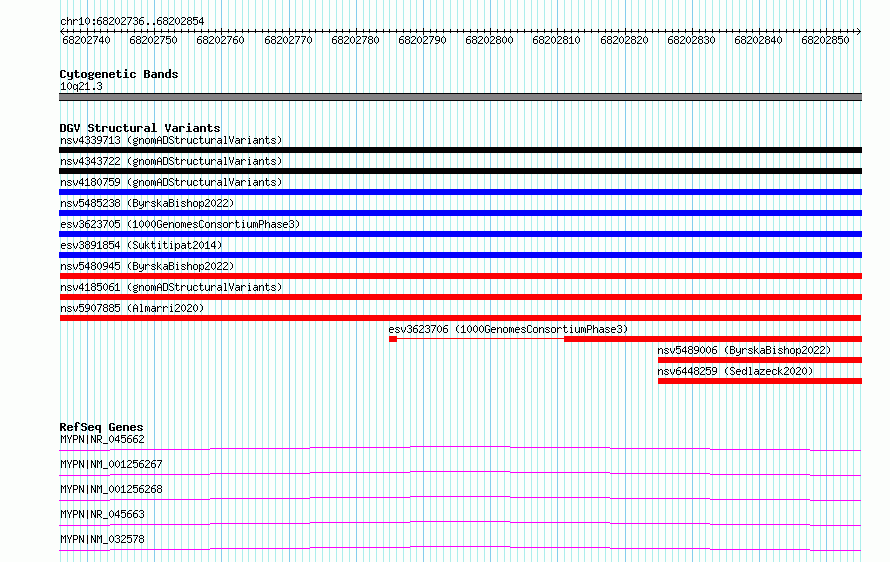Open transcript label MYPN|NR_045662
This screenshot has height=562, width=890.
pos(102,439)
